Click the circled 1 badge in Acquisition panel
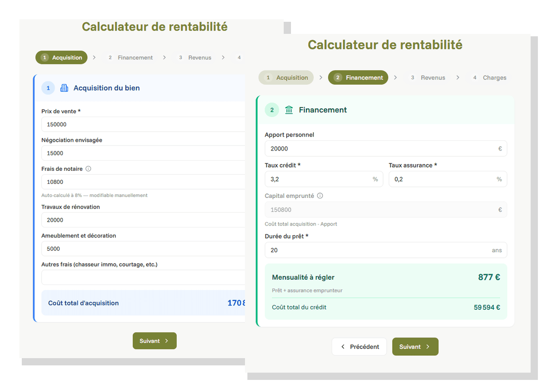The image size is (550, 392). click(48, 88)
